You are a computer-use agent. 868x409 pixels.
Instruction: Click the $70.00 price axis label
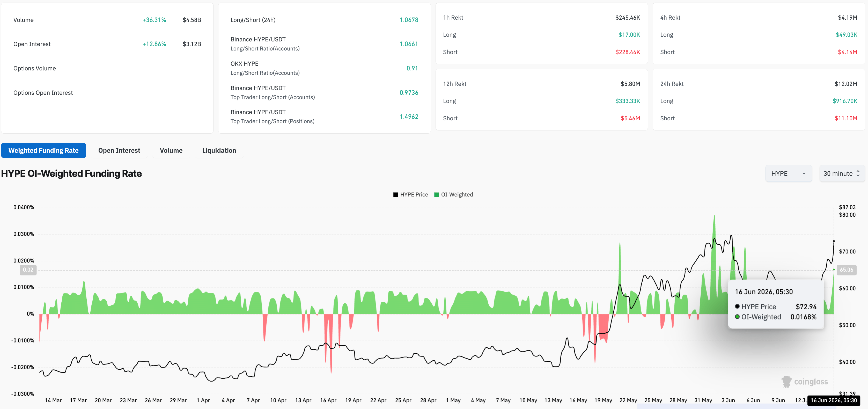847,252
